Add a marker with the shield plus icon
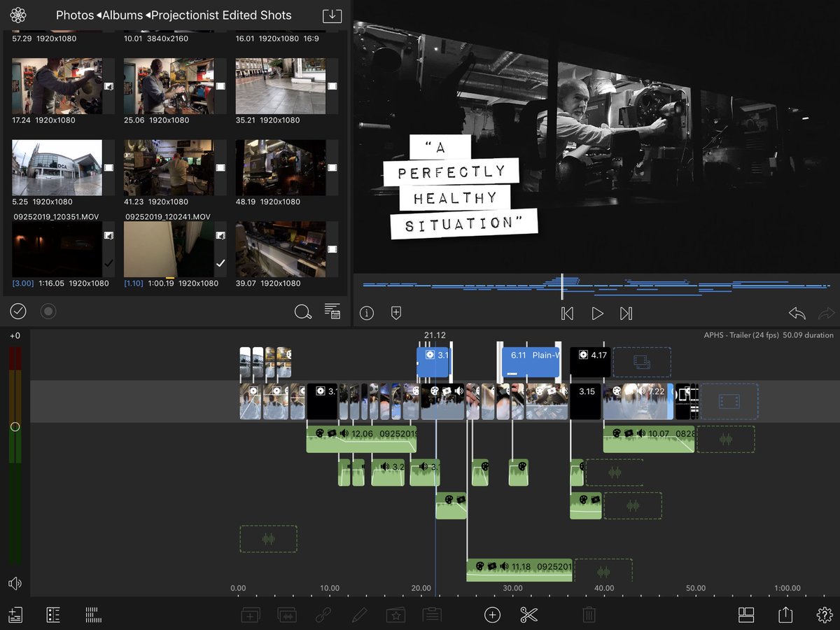 click(x=396, y=314)
